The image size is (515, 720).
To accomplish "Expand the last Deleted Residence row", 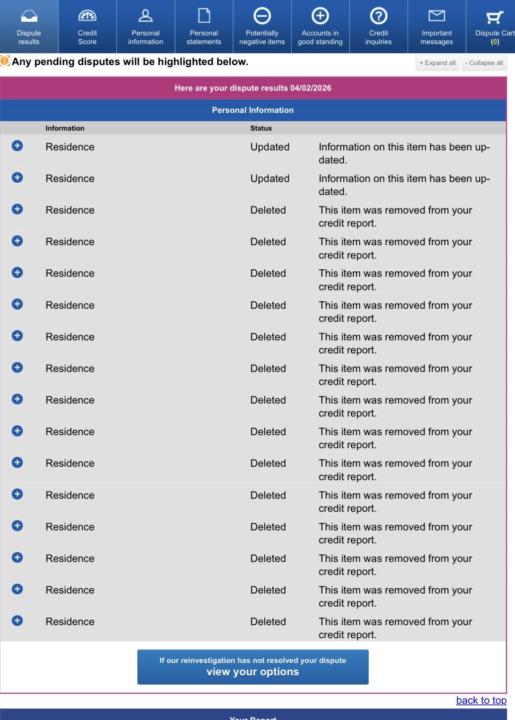I will point(17,621).
